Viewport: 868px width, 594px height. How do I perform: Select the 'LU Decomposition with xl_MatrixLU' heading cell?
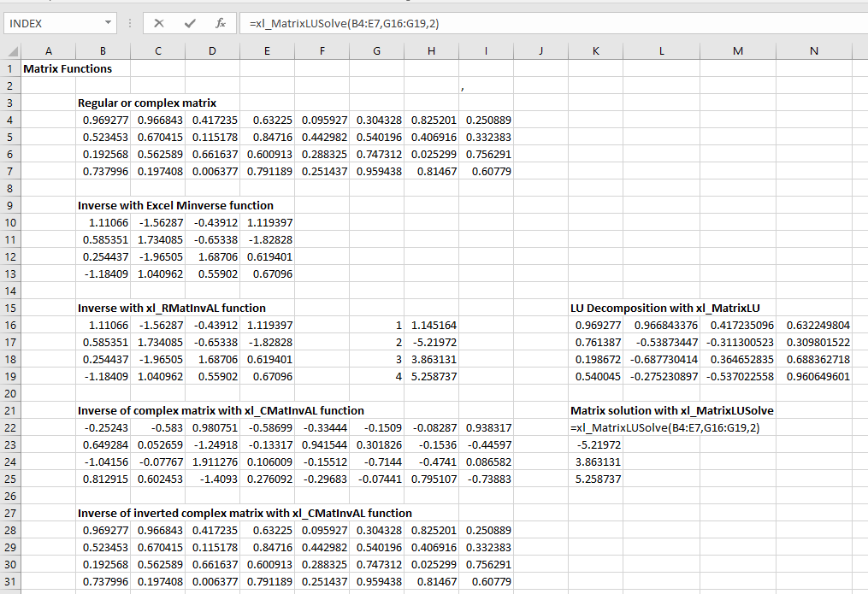pos(666,308)
